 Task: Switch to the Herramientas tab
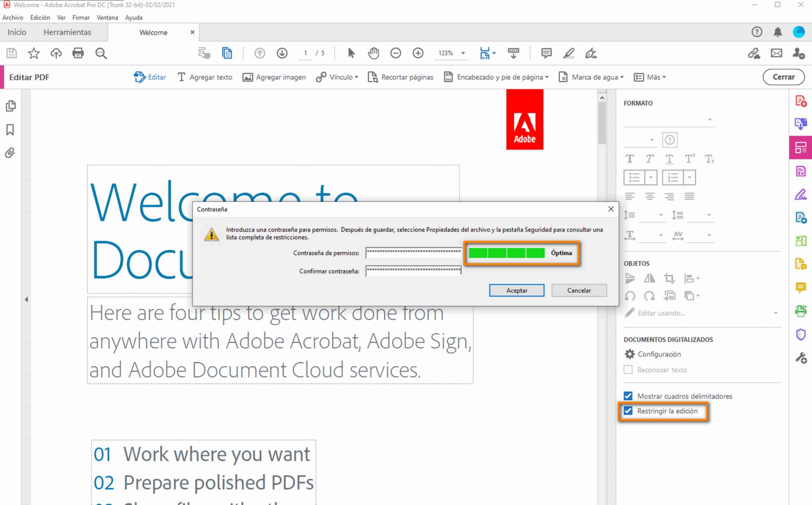67,32
